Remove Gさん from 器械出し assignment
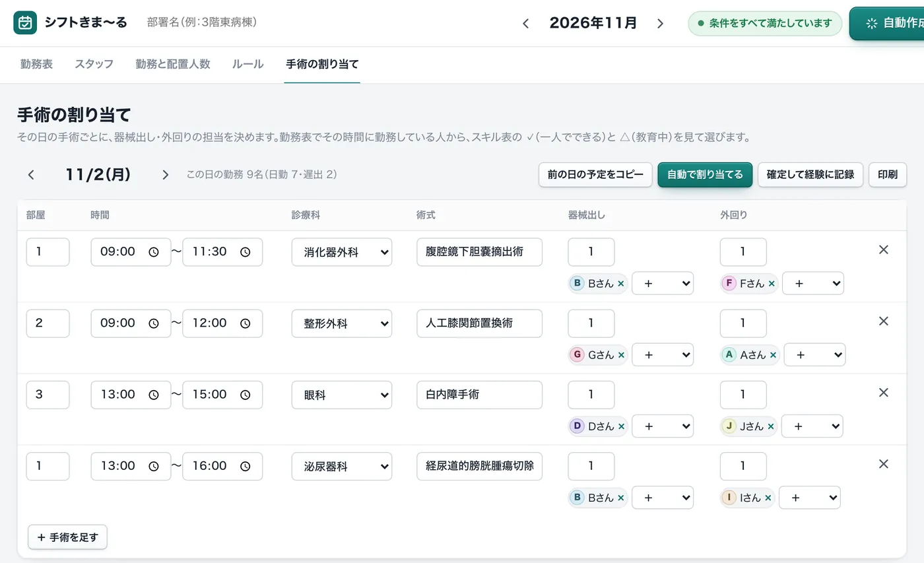The image size is (924, 563). 621,355
